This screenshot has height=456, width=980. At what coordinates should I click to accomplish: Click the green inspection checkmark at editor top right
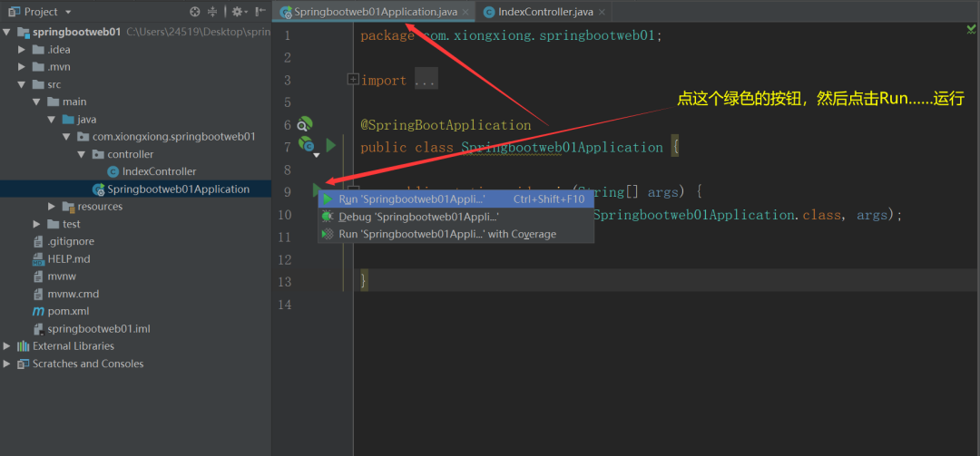coord(972,28)
